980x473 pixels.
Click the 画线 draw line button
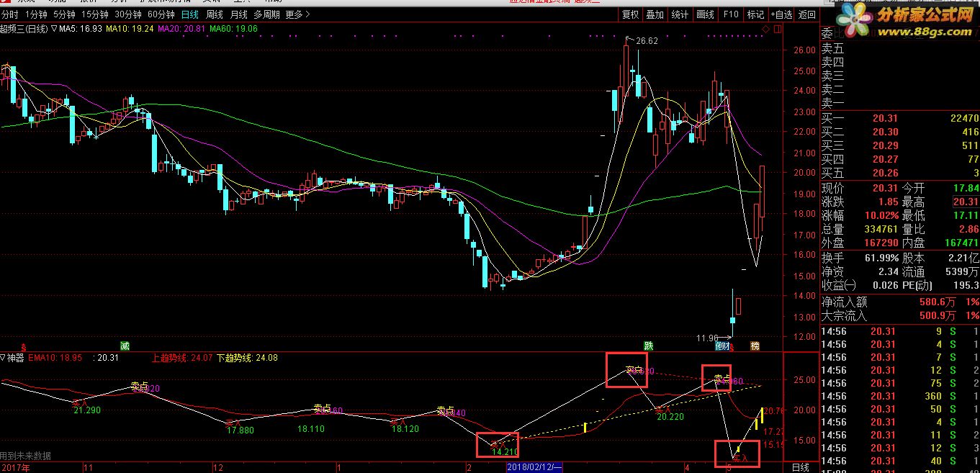tap(706, 14)
